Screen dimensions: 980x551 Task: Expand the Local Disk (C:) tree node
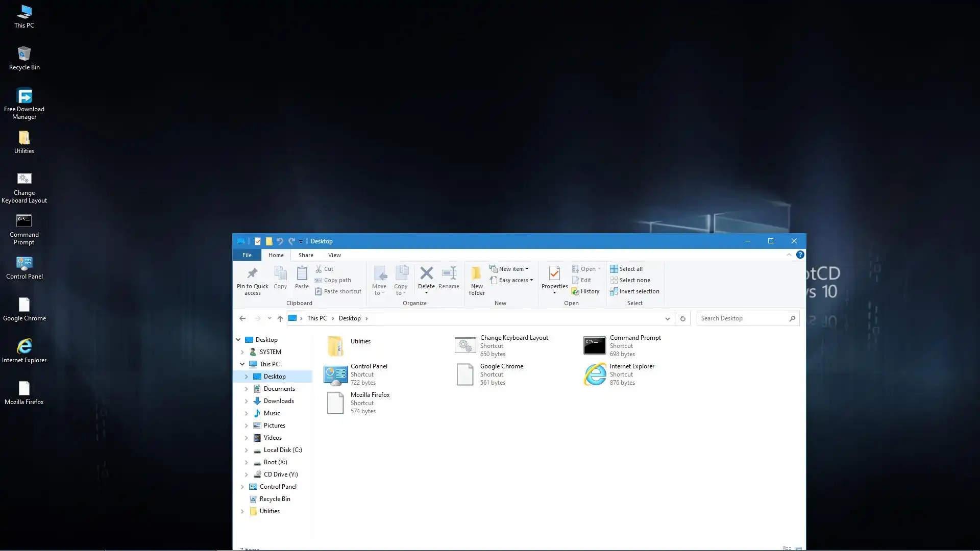pos(246,450)
